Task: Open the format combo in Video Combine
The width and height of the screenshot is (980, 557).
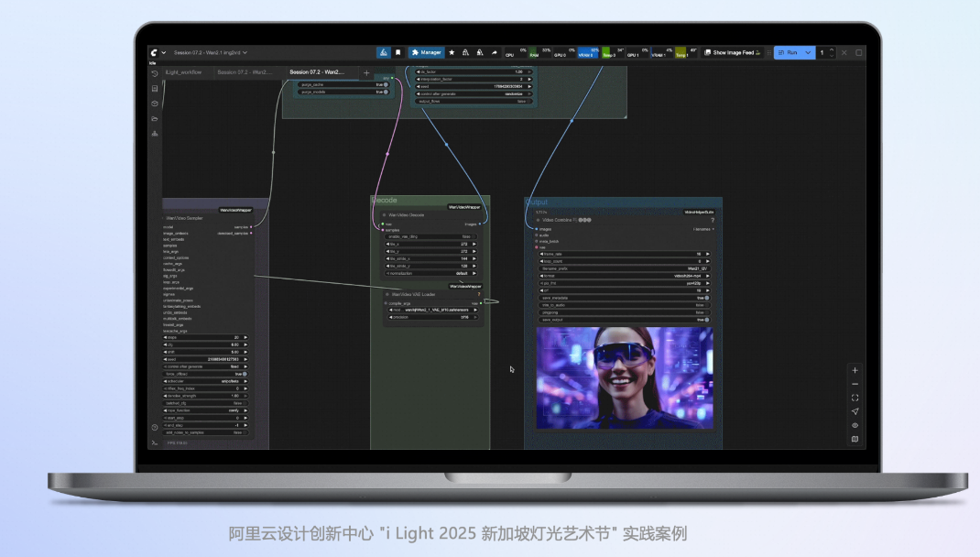Action: pos(625,276)
